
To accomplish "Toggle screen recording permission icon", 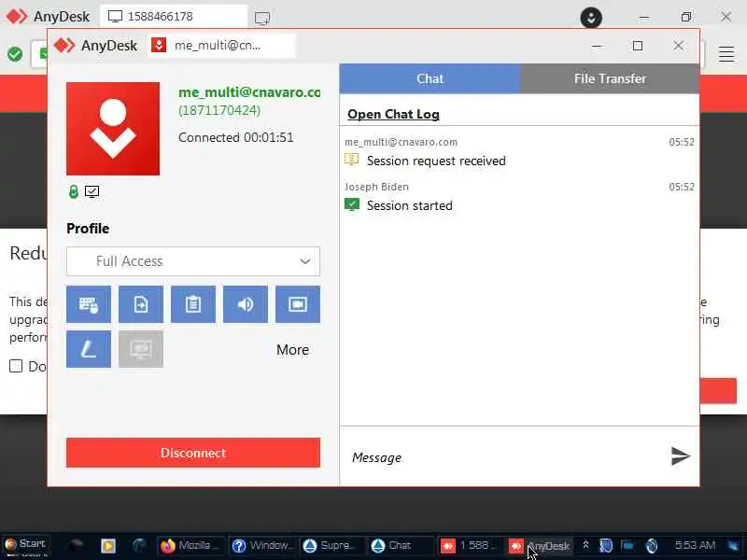I will pyautogui.click(x=298, y=304).
